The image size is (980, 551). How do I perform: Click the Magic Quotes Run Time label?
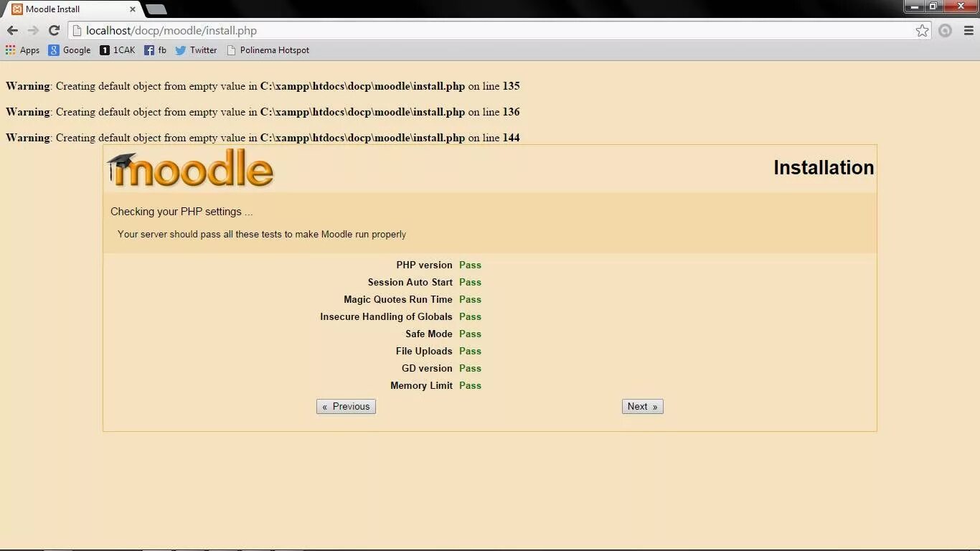[x=398, y=299]
